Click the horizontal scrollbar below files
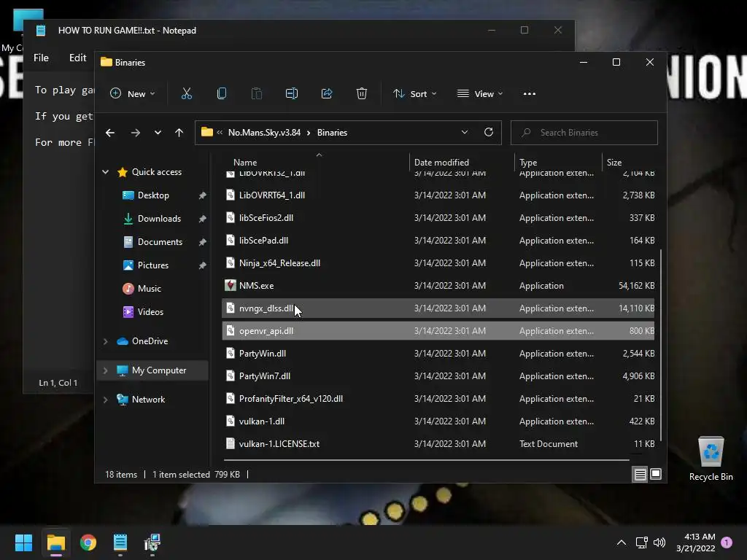Image resolution: width=747 pixels, height=560 pixels. 426,460
